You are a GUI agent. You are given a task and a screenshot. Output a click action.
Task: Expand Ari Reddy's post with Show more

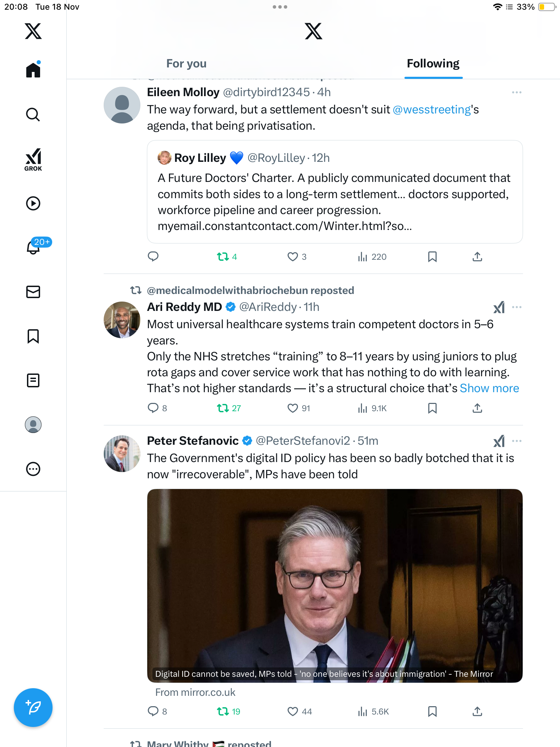[489, 388]
